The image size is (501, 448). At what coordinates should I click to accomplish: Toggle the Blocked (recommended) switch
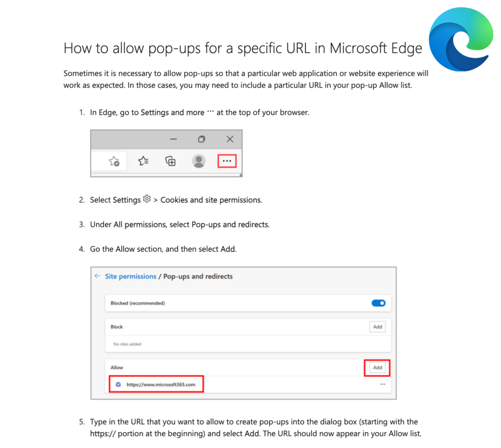(x=378, y=303)
